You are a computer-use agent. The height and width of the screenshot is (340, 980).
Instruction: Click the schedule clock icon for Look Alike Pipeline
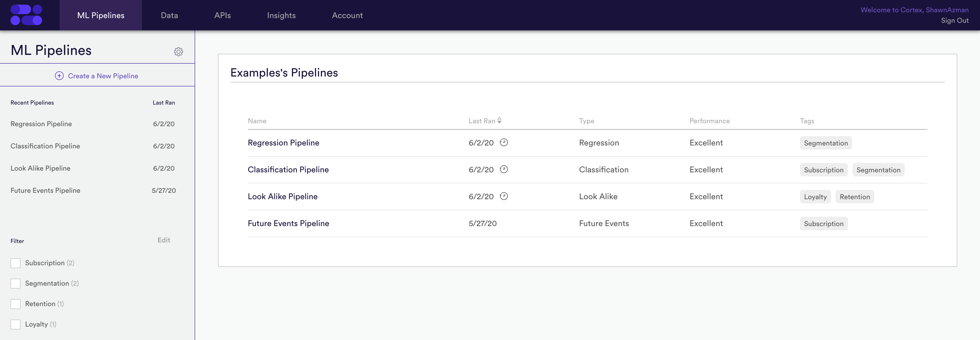(x=504, y=196)
